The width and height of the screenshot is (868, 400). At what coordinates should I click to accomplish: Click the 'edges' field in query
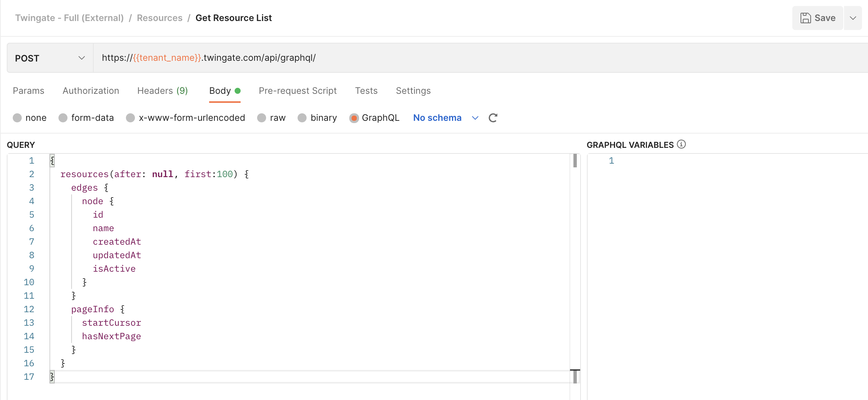click(84, 188)
